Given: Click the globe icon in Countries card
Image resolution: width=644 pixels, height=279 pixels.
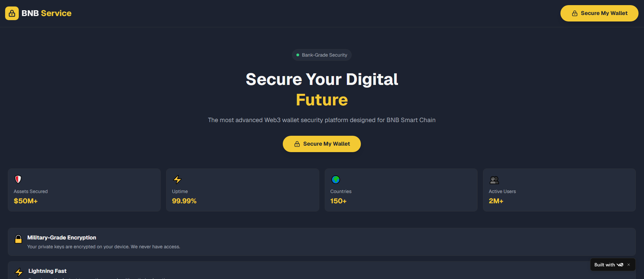Looking at the screenshot, I should (336, 179).
